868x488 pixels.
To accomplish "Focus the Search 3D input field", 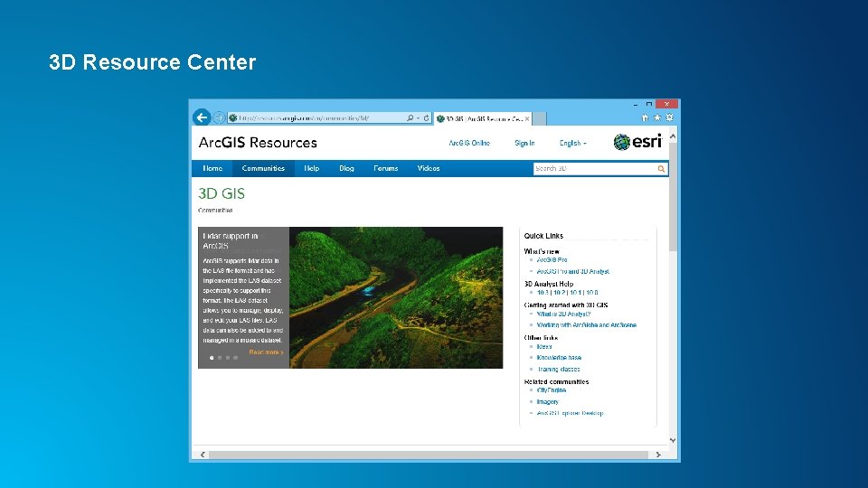I will tap(595, 169).
